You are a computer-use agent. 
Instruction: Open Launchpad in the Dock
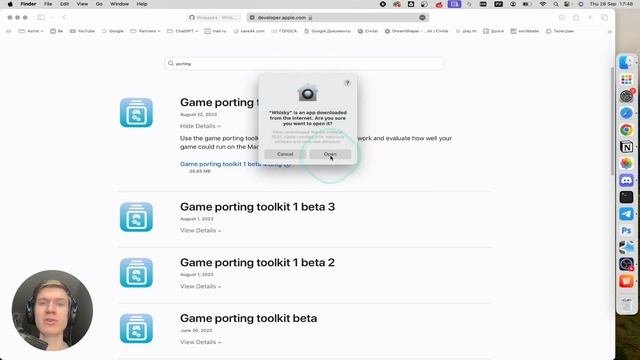pyautogui.click(x=626, y=79)
